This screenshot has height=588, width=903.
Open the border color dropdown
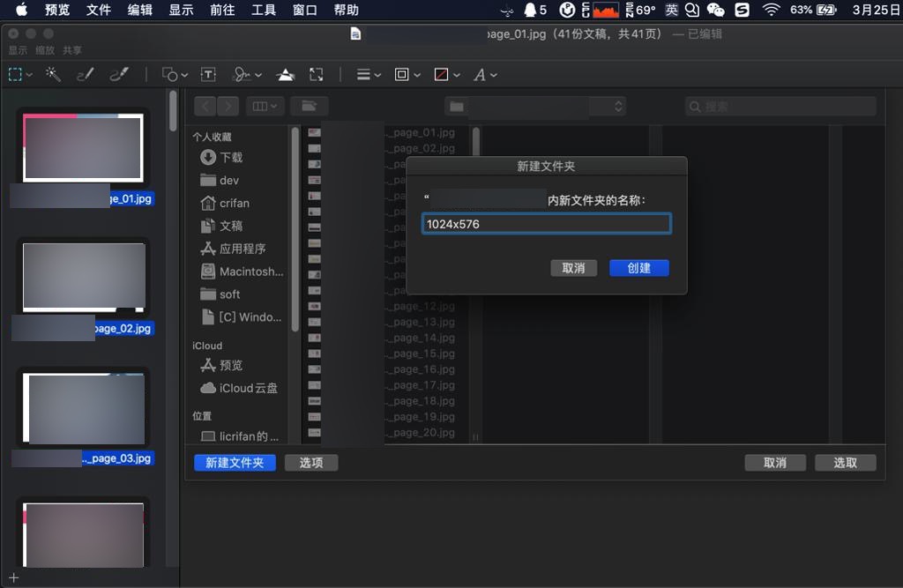tap(407, 74)
